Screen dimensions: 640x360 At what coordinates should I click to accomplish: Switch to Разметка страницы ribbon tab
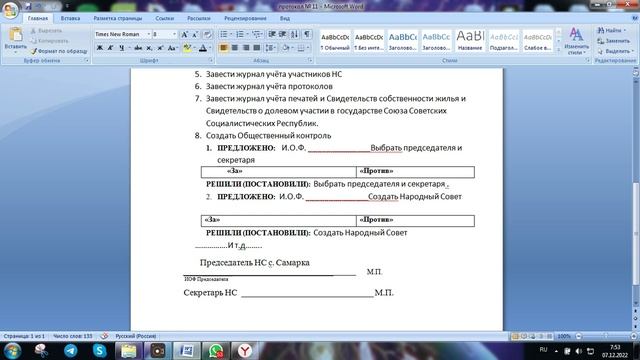(118, 18)
